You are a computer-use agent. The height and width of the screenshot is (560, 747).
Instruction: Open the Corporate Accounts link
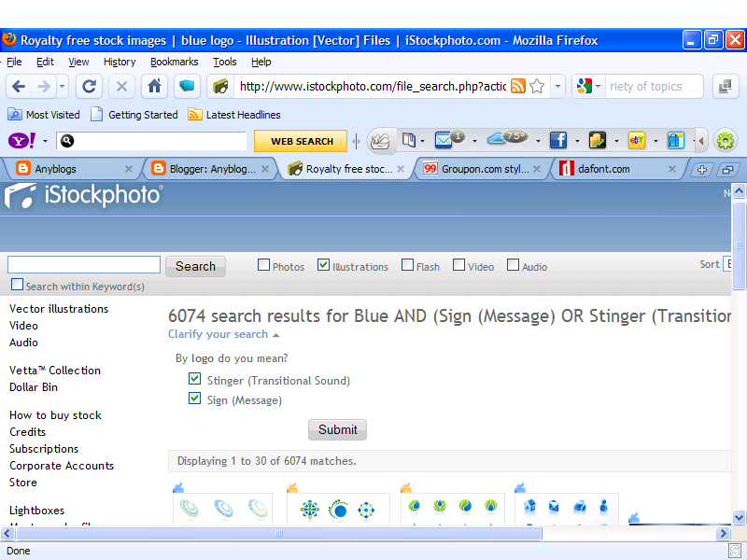(62, 466)
